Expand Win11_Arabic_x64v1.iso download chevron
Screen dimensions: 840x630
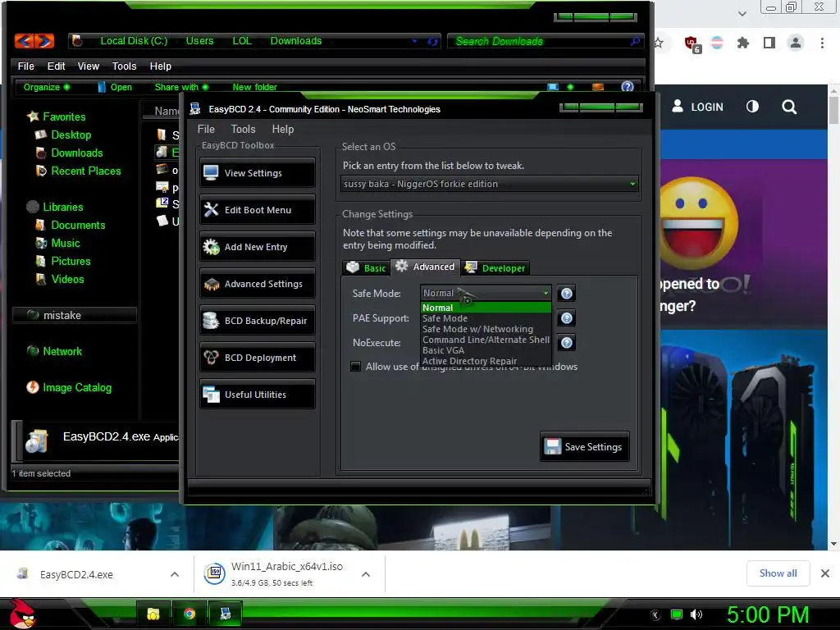point(366,574)
